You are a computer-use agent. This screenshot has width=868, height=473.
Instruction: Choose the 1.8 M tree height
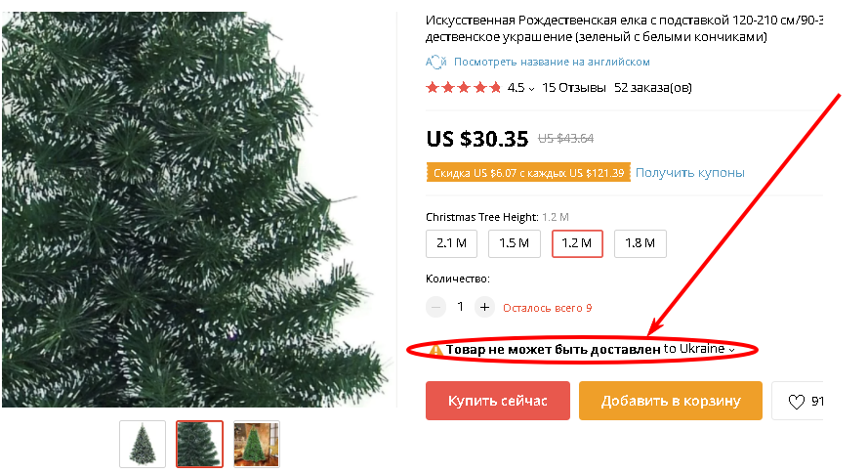pos(640,243)
